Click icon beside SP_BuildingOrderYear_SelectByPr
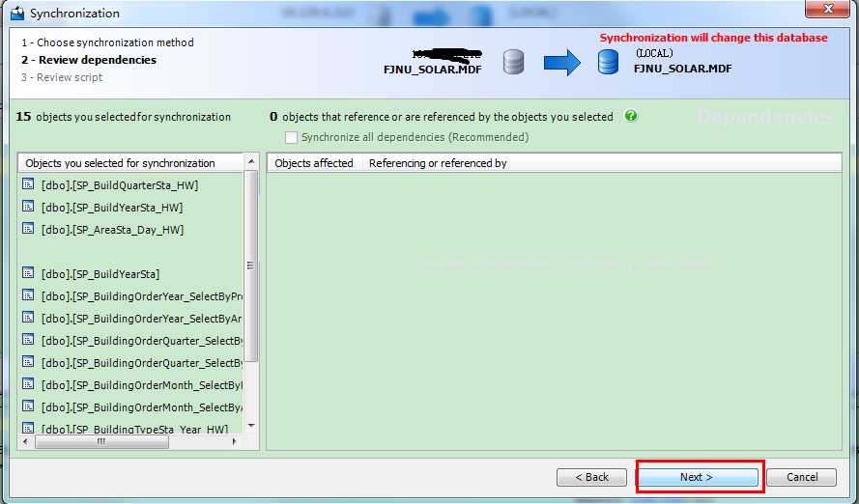Screen dimensions: 859x504 (28, 295)
